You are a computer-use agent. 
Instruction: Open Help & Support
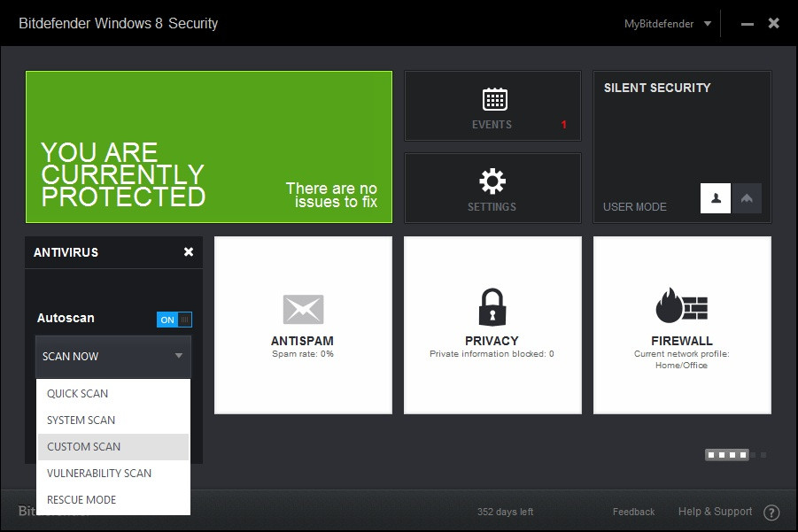(715, 512)
